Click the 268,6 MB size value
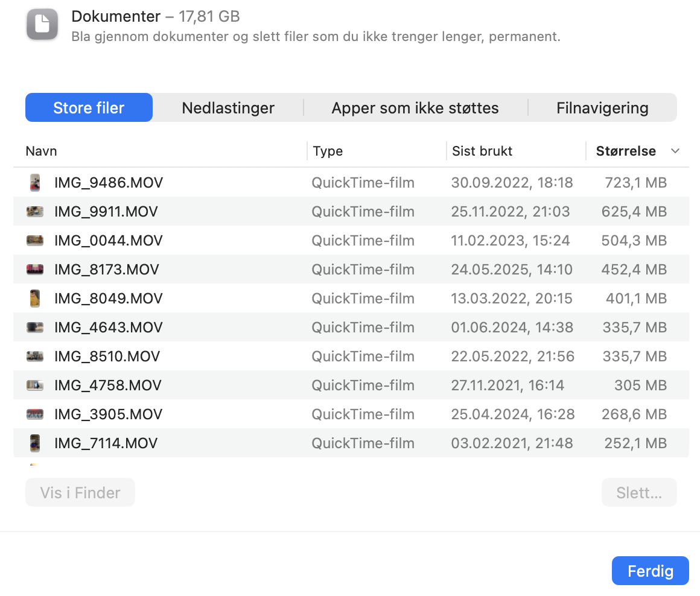The width and height of the screenshot is (700, 596). (634, 414)
